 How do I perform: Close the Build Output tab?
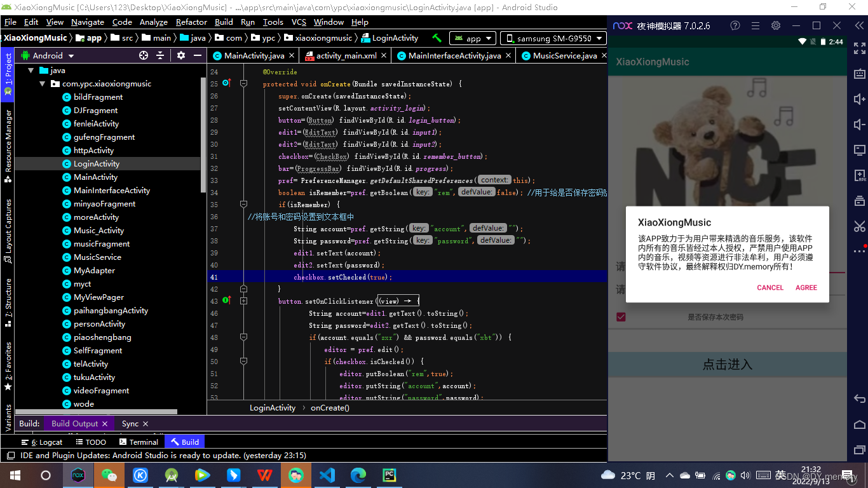coord(105,423)
